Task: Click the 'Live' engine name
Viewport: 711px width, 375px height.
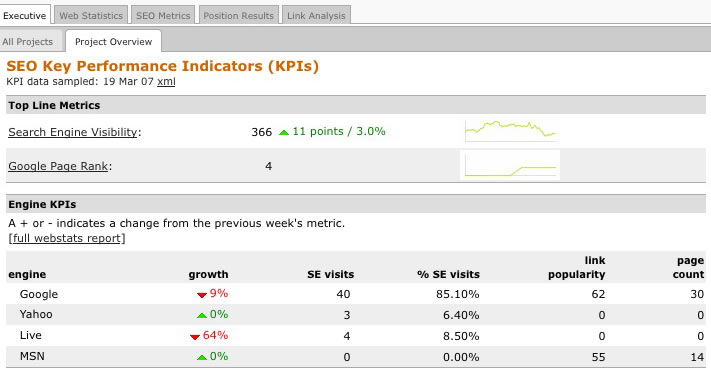Action: click(x=30, y=335)
